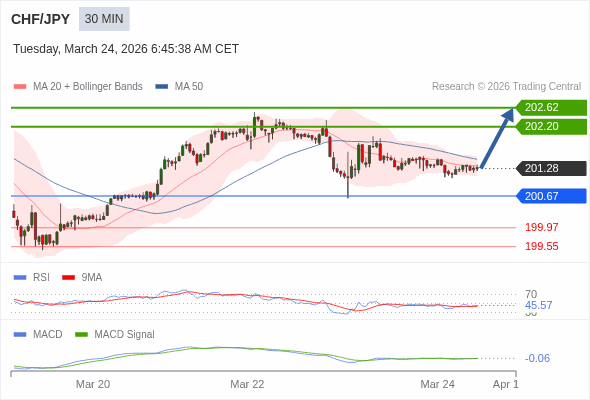Click the Mar 22 date axis label
This screenshot has width=590, height=400.
247,384
